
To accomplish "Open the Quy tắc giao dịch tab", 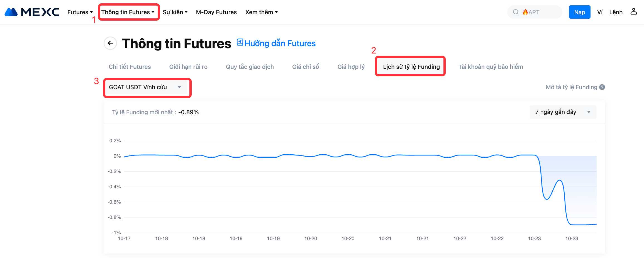I will [x=250, y=67].
